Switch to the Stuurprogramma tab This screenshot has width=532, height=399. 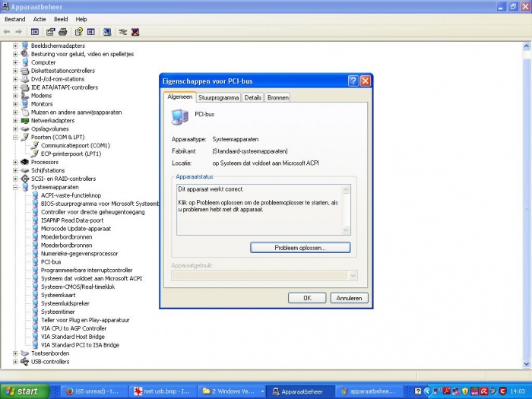point(219,98)
